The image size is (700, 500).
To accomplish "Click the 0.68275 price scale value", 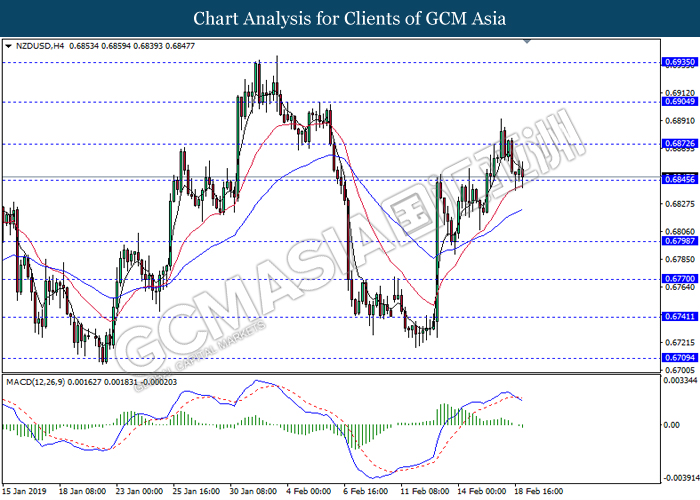I will (679, 204).
